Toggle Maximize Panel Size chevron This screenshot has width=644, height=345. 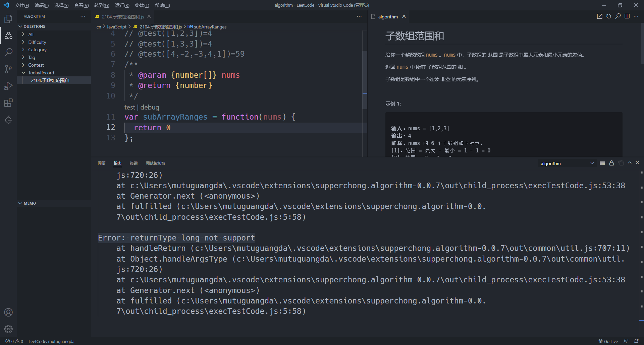(x=630, y=162)
